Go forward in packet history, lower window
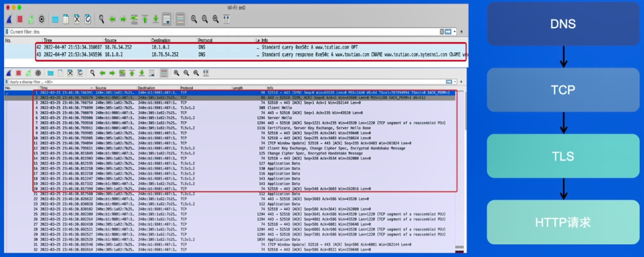The width and height of the screenshot is (644, 257). click(x=112, y=73)
